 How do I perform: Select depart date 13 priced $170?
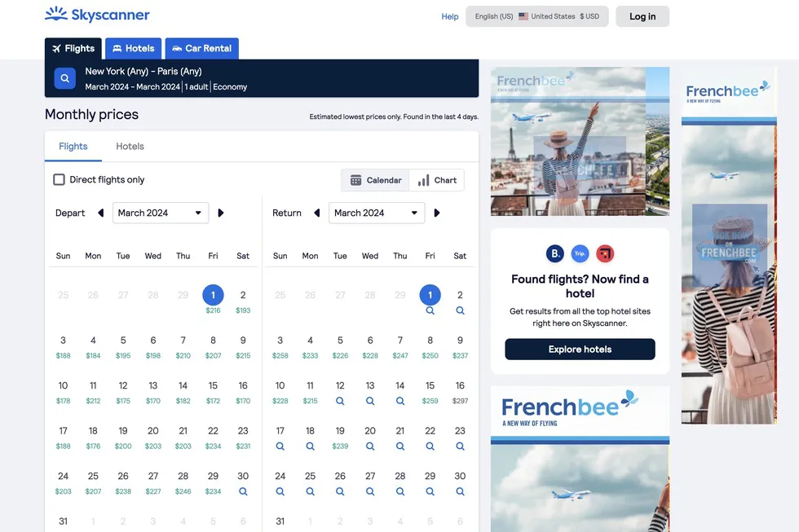(153, 392)
